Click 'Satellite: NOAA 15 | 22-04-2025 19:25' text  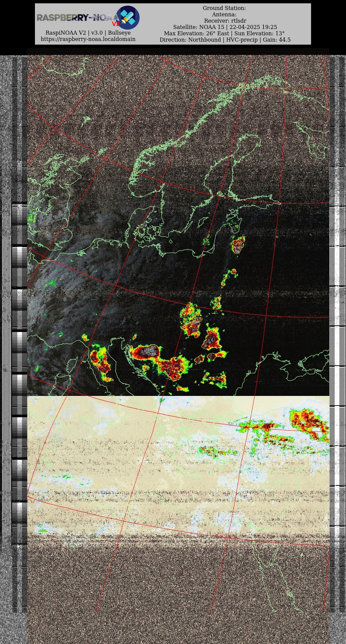pos(225,27)
